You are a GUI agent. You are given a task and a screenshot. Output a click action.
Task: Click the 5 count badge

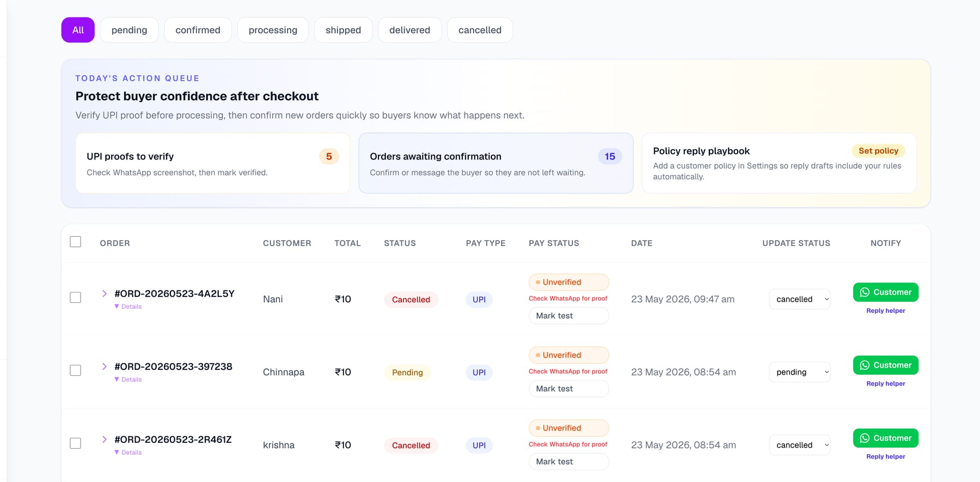329,156
